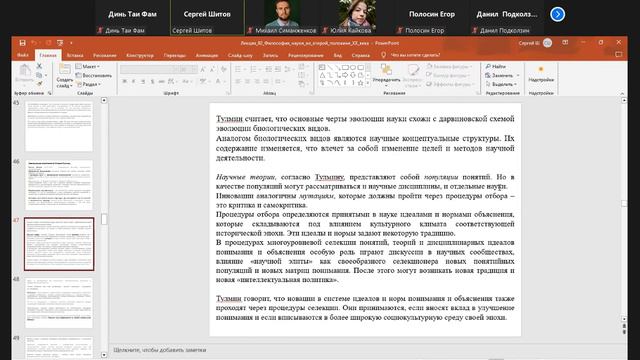Open the Макет layout dropdown

pos(88,66)
